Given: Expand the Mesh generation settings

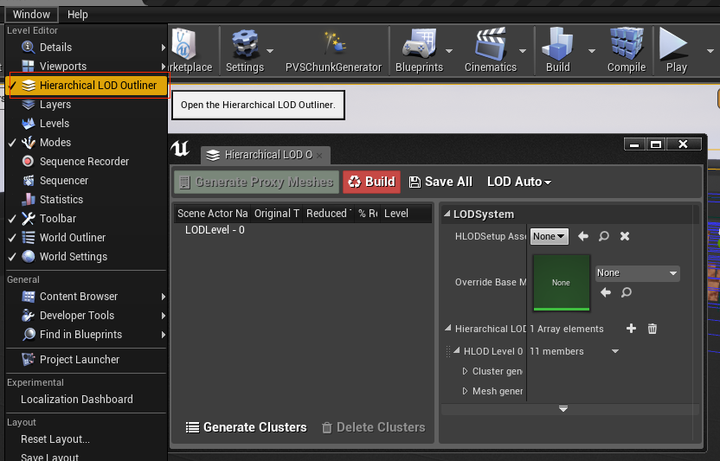Looking at the screenshot, I should pyautogui.click(x=465, y=391).
